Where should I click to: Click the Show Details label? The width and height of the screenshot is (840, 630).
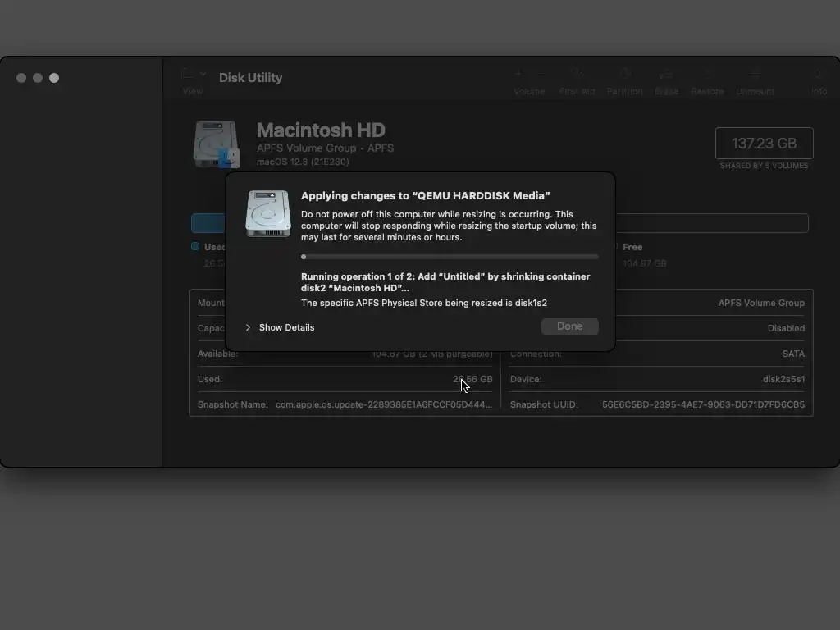click(286, 327)
